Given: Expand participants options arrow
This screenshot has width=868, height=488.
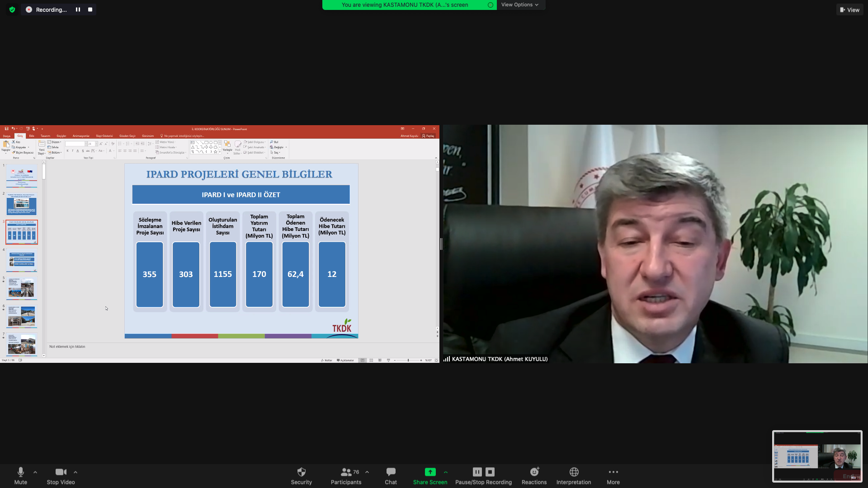Looking at the screenshot, I should 367,472.
